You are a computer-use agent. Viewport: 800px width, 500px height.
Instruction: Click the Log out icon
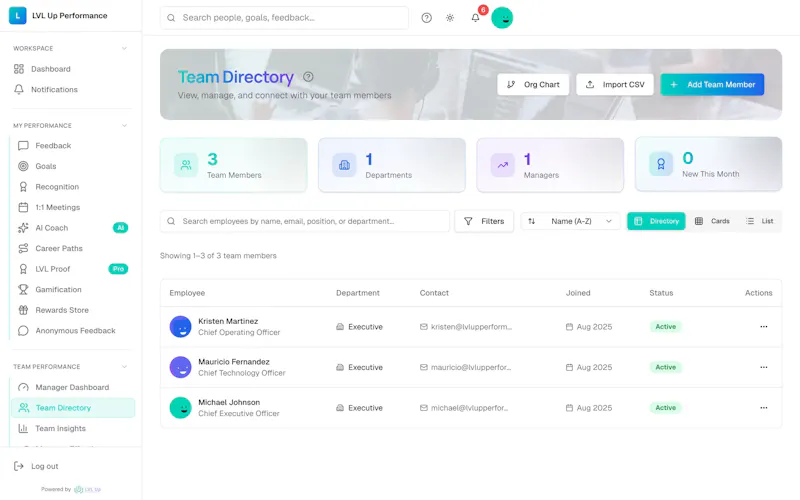(x=19, y=466)
